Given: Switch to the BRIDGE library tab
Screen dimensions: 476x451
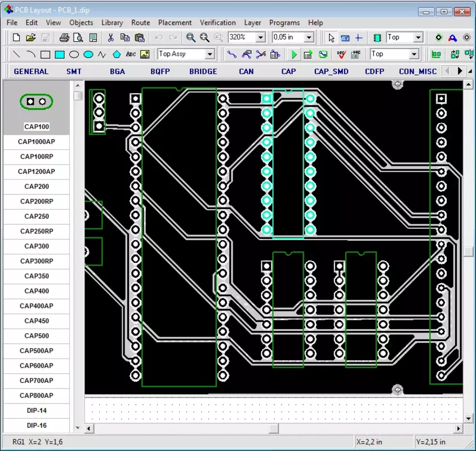Looking at the screenshot, I should tap(203, 72).
